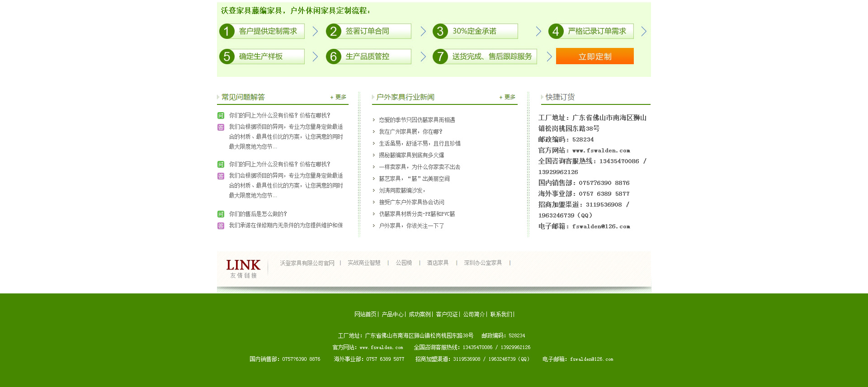The width and height of the screenshot is (868, 387).
Task: Click the orange 立即定制 button
Action: (594, 57)
